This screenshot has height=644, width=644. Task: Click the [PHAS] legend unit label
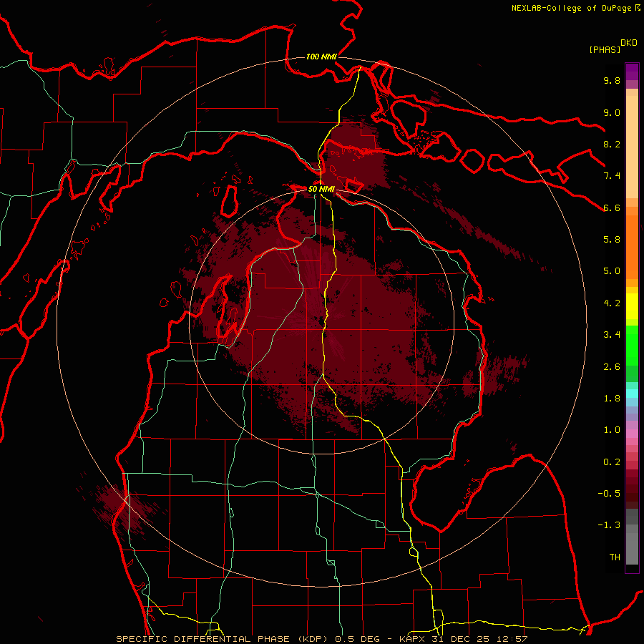pyautogui.click(x=605, y=49)
